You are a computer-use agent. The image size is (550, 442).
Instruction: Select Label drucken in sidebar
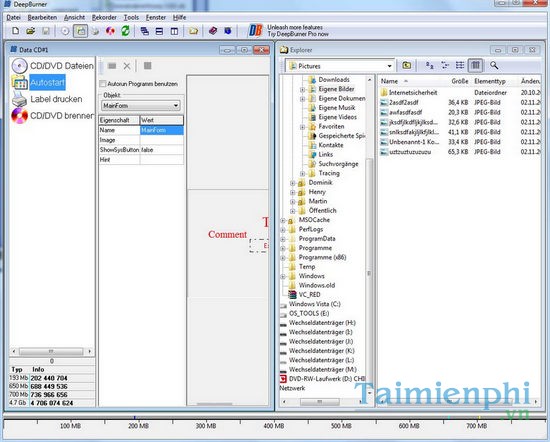[x=47, y=99]
